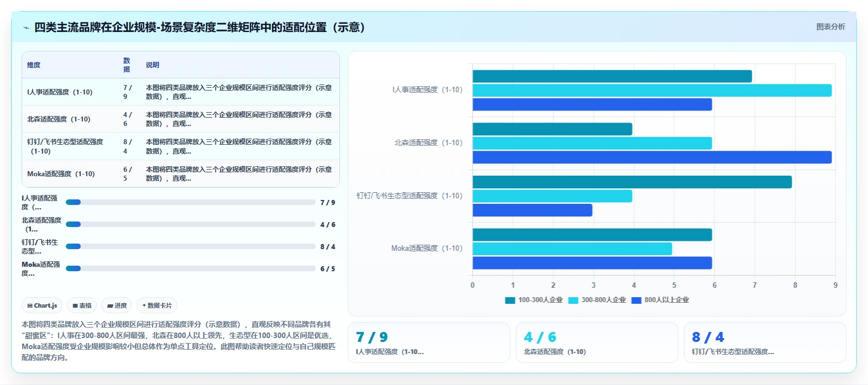This screenshot has height=385, width=868.
Task: Click Moka cyan 300-800人 bar in chart
Action: [x=572, y=249]
